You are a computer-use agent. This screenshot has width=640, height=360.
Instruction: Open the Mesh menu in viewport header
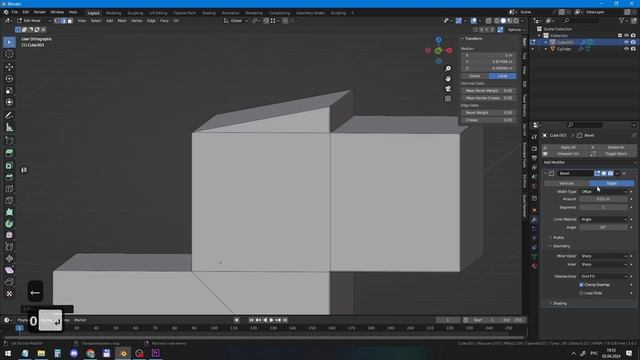pos(122,20)
